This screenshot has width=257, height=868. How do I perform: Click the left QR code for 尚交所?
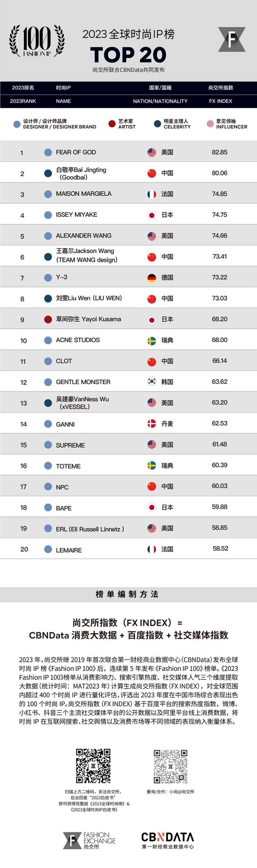[94, 766]
